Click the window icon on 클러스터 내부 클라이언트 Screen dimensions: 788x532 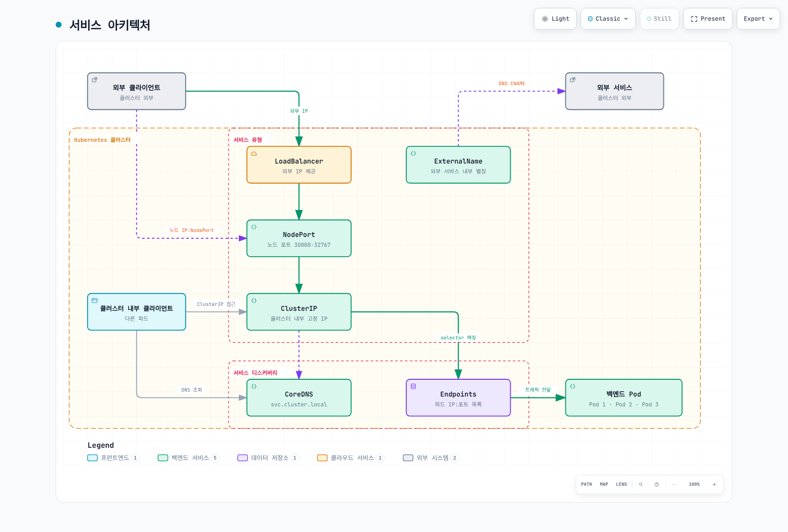95,300
